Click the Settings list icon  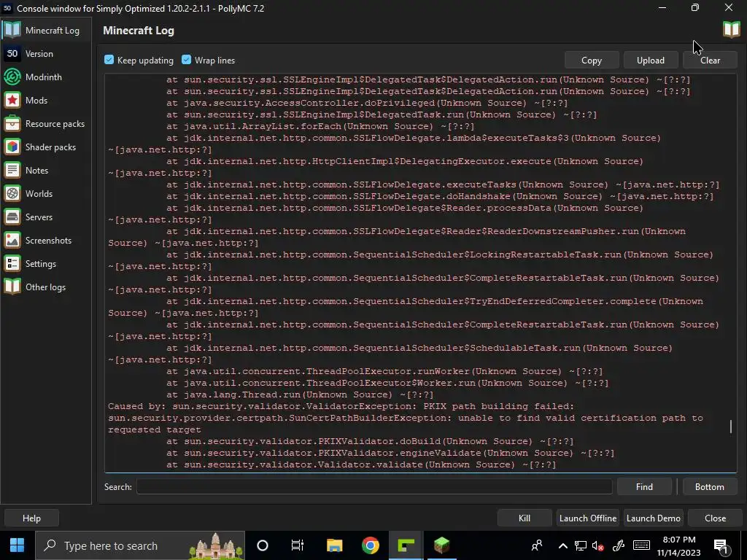point(12,263)
